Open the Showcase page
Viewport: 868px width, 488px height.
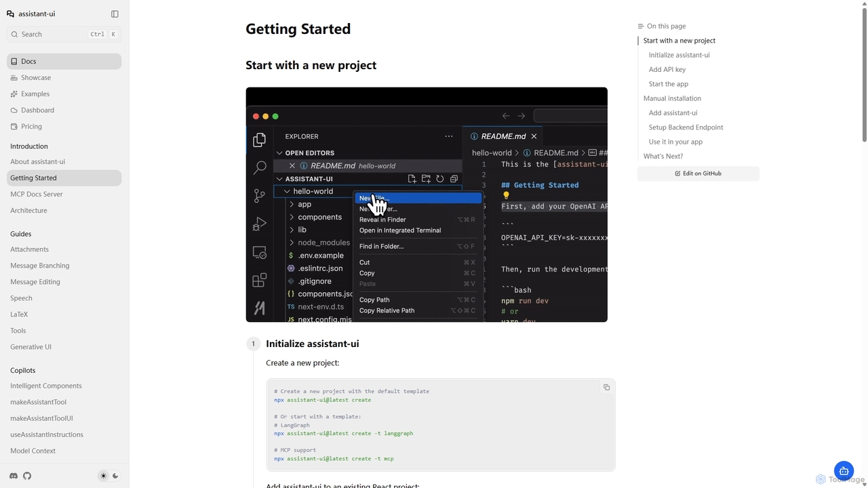(x=64, y=77)
